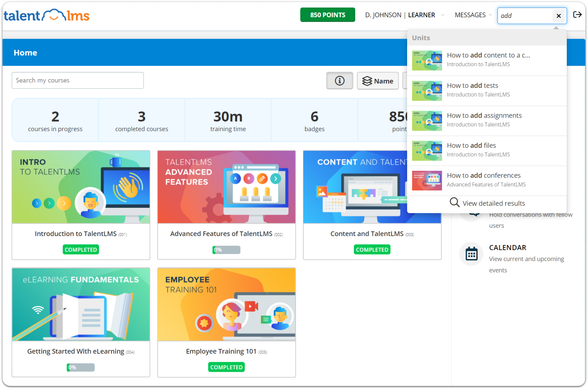The width and height of the screenshot is (588, 389).
Task: Open eLearning Fundamentals course image
Action: point(81,304)
